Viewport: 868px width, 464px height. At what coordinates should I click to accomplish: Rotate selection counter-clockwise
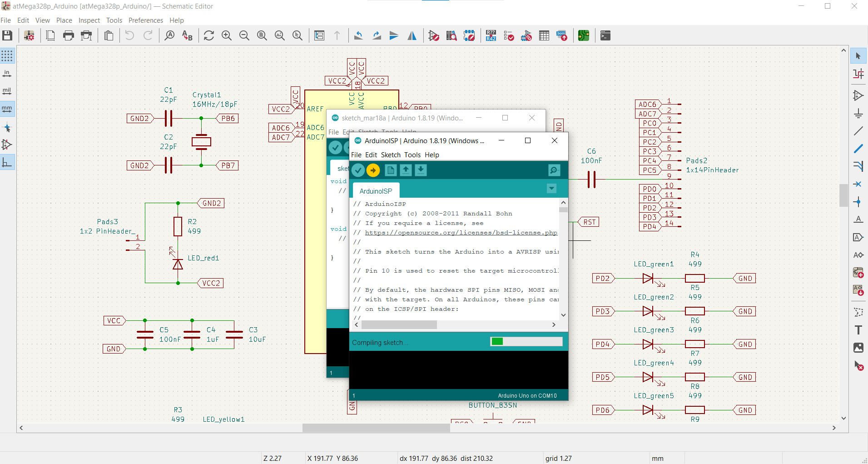[359, 35]
